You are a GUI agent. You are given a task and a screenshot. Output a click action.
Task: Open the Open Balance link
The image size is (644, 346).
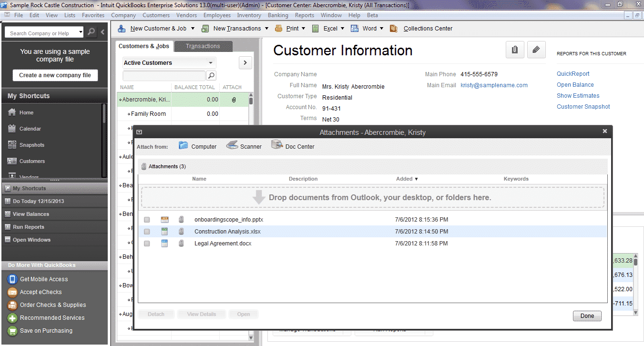pos(575,85)
